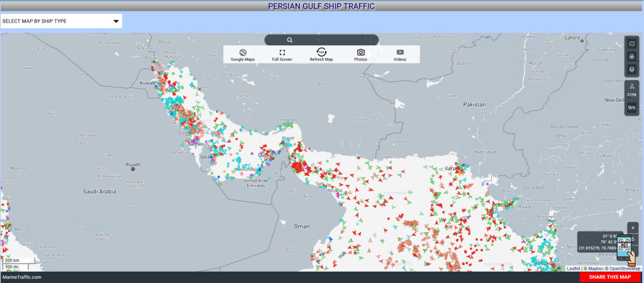Click the map search bar
The width and height of the screenshot is (644, 283).
tap(321, 40)
